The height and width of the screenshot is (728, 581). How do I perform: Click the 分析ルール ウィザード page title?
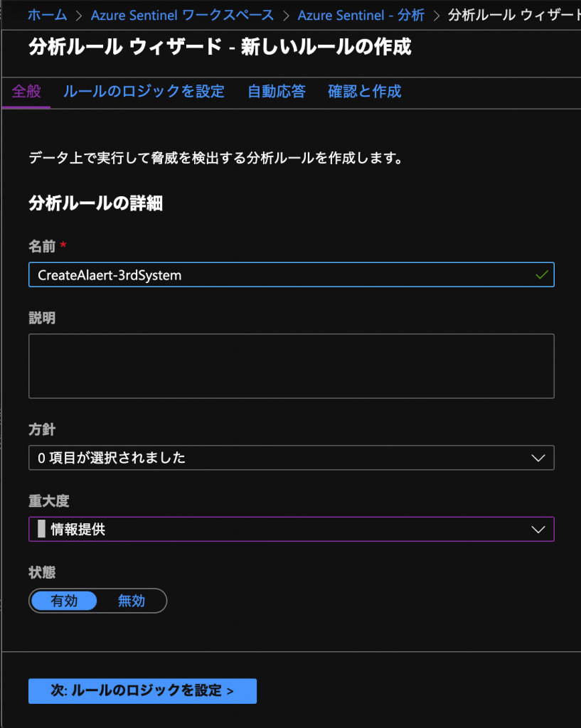click(x=220, y=47)
